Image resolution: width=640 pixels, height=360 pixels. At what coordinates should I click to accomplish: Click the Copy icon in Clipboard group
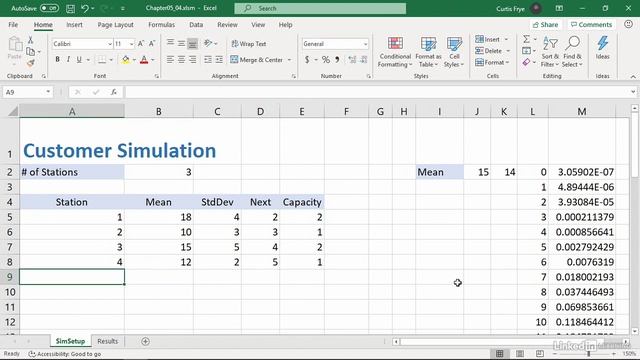(30, 51)
